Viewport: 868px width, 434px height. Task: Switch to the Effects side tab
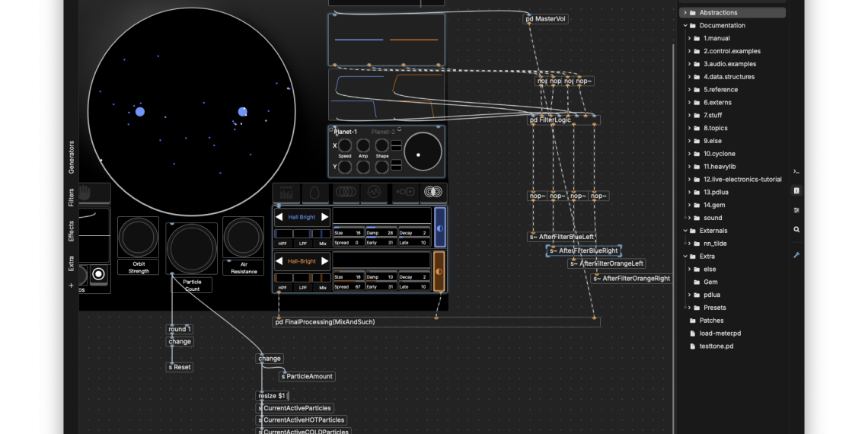(x=72, y=231)
